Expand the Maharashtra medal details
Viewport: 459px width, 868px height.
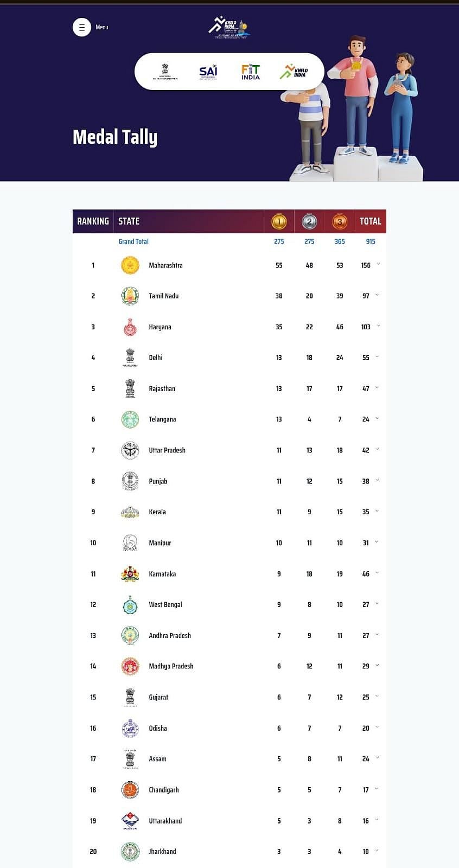pyautogui.click(x=378, y=265)
